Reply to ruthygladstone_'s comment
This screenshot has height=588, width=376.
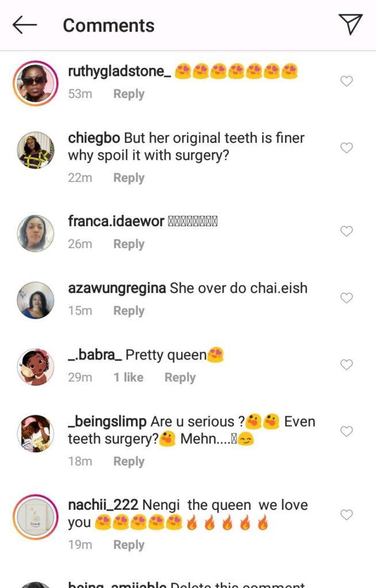pos(129,94)
